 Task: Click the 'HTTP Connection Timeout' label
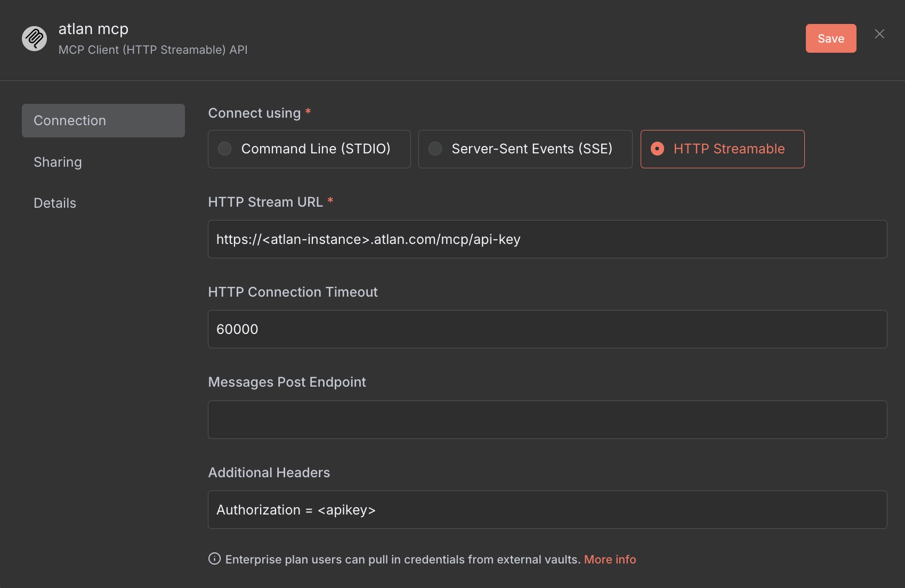coord(293,292)
